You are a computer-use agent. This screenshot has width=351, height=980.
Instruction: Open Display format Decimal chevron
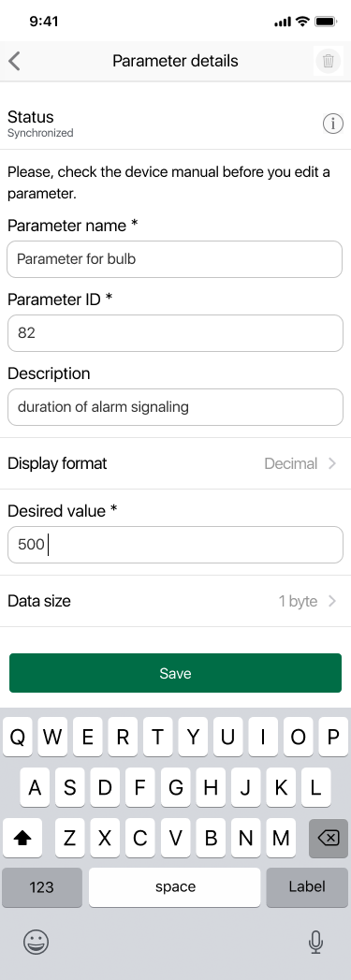pos(332,463)
